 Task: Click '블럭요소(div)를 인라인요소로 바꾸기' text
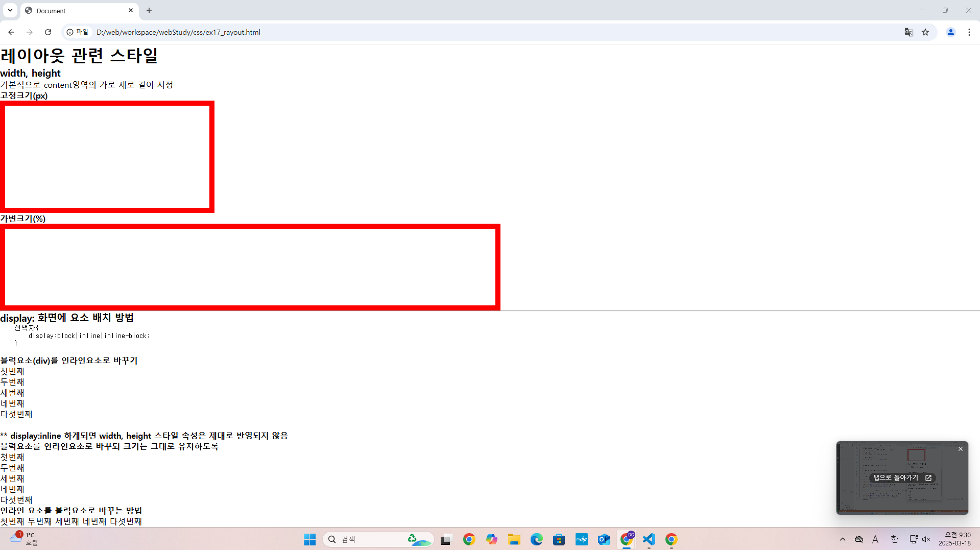(69, 361)
